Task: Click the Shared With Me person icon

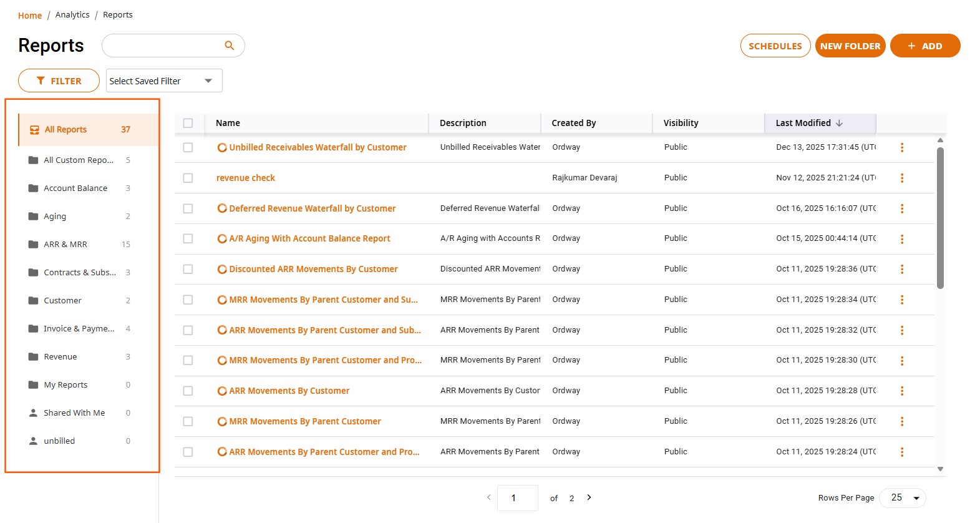Action: click(x=34, y=413)
